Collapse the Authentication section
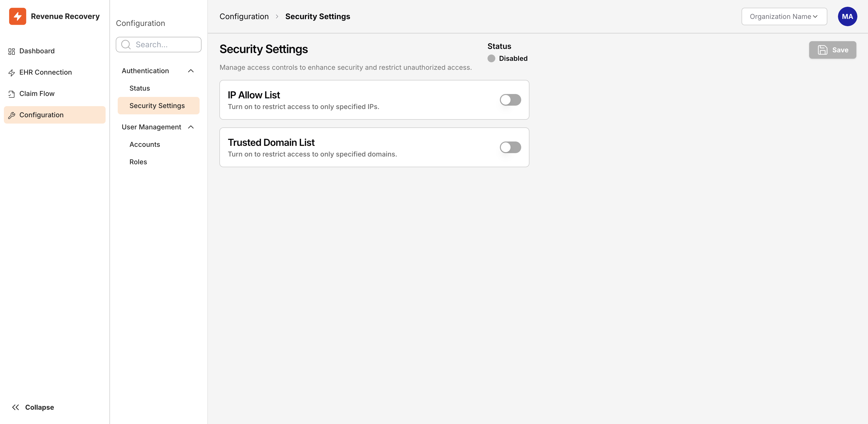Viewport: 868px width, 424px height. click(x=191, y=71)
